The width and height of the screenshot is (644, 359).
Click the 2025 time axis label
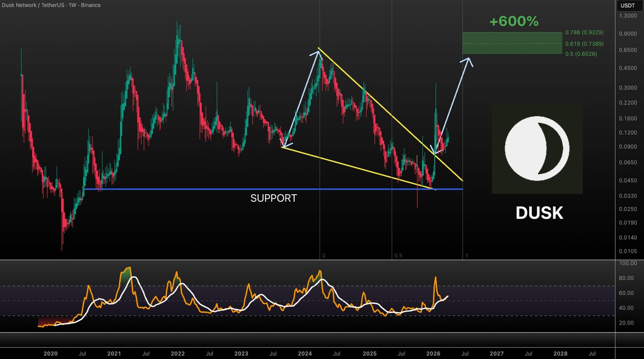369,354
